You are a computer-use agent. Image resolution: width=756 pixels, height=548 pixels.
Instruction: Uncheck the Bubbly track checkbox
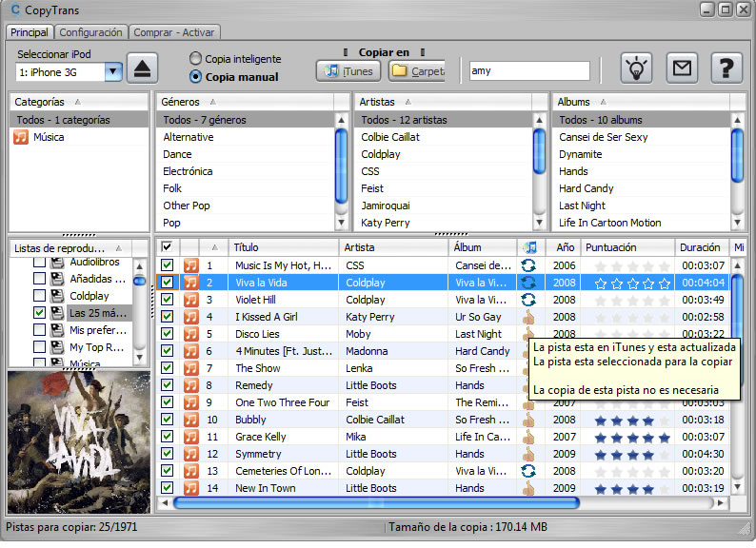(167, 420)
